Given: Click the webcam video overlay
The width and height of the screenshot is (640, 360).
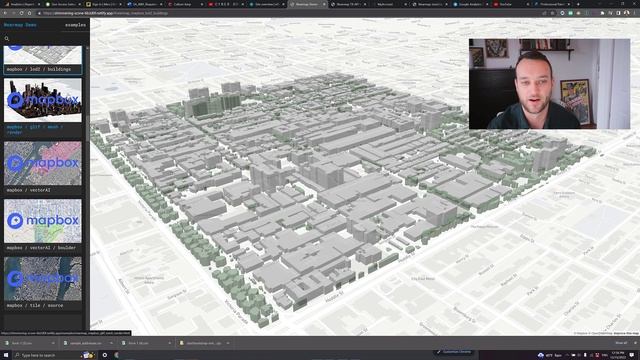Looking at the screenshot, I should pyautogui.click(x=549, y=84).
